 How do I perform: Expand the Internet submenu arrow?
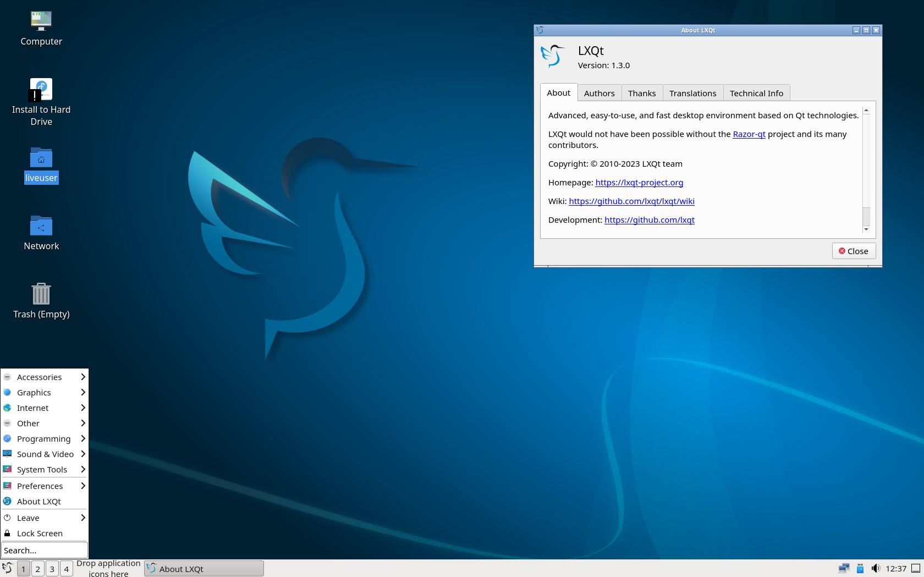click(x=83, y=408)
